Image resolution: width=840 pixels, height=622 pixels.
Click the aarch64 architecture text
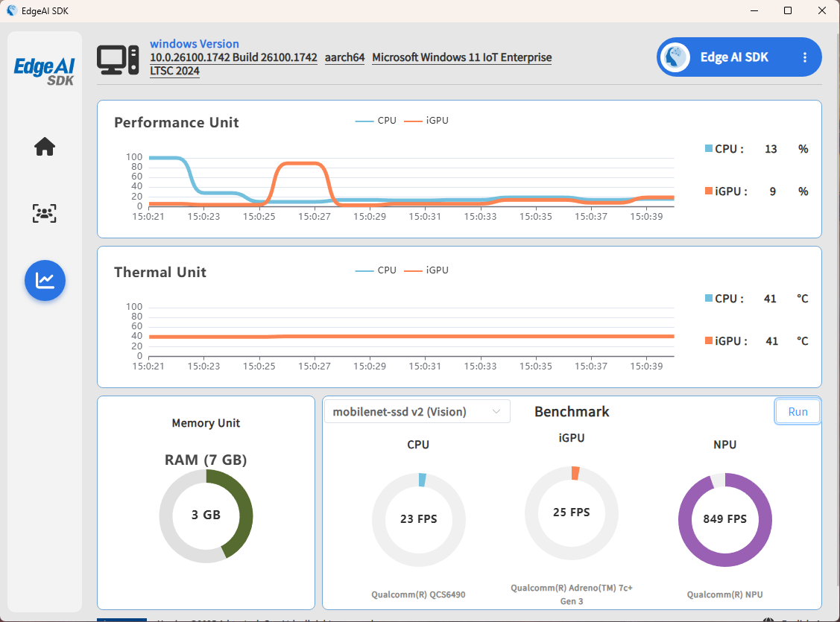[344, 57]
